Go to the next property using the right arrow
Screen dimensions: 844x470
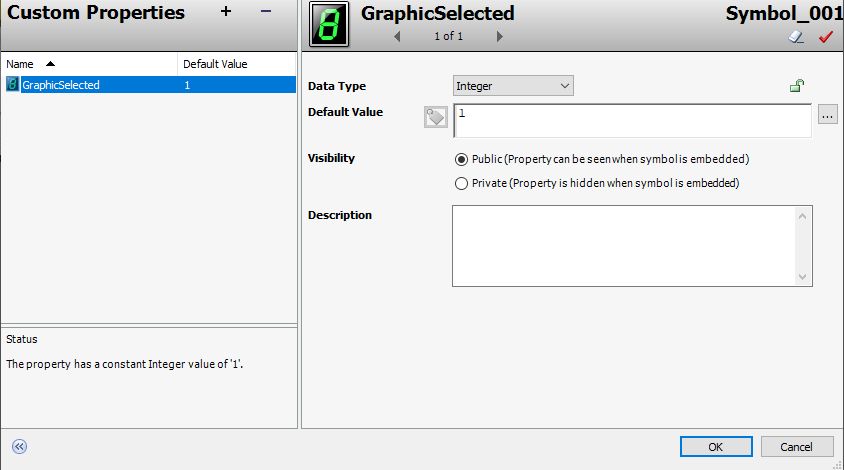click(x=500, y=37)
